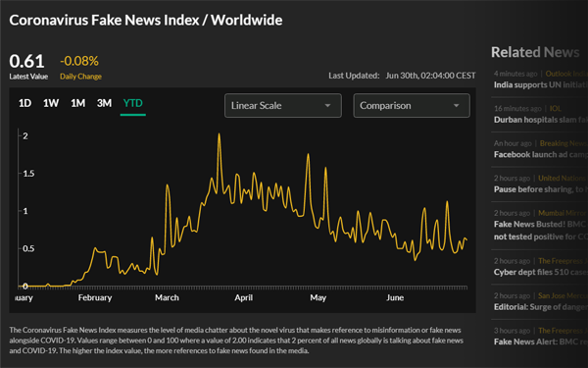Select the 1D time range tab
This screenshot has width=588, height=368.
(x=24, y=103)
